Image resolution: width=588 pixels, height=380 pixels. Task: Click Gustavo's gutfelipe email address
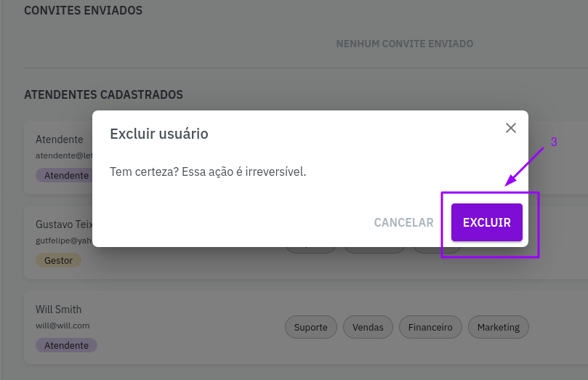click(64, 240)
